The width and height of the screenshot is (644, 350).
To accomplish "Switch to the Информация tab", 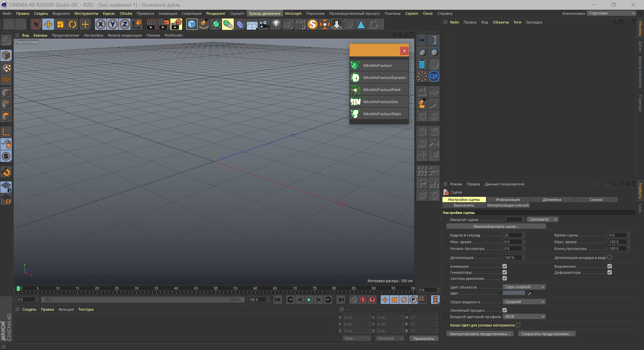I will point(508,200).
